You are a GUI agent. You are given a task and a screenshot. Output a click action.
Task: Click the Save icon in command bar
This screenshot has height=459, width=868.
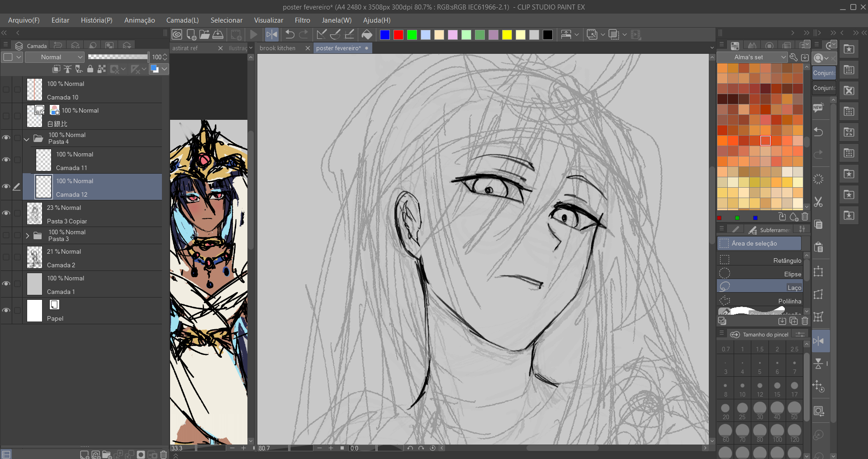(218, 34)
